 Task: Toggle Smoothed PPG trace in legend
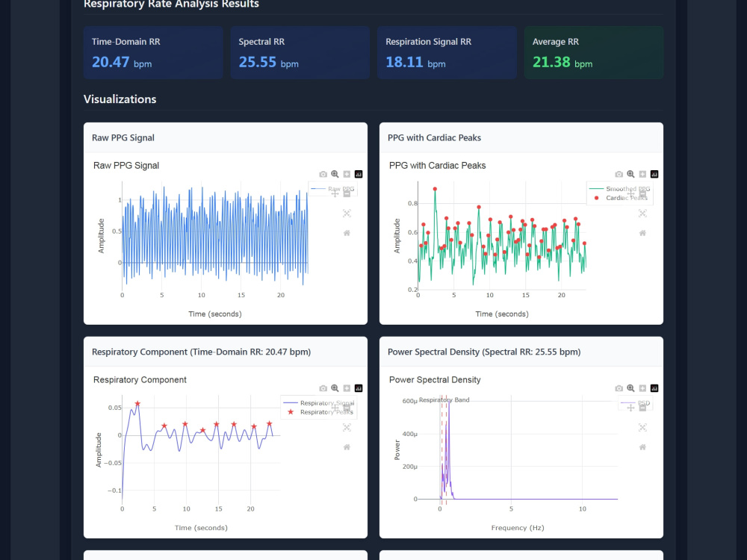619,189
